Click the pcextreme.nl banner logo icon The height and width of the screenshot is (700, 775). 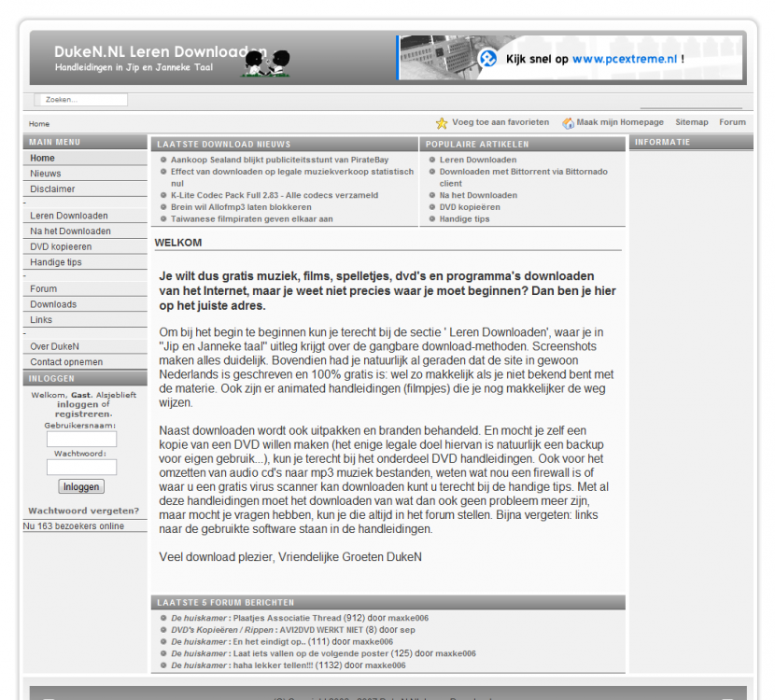coord(487,59)
